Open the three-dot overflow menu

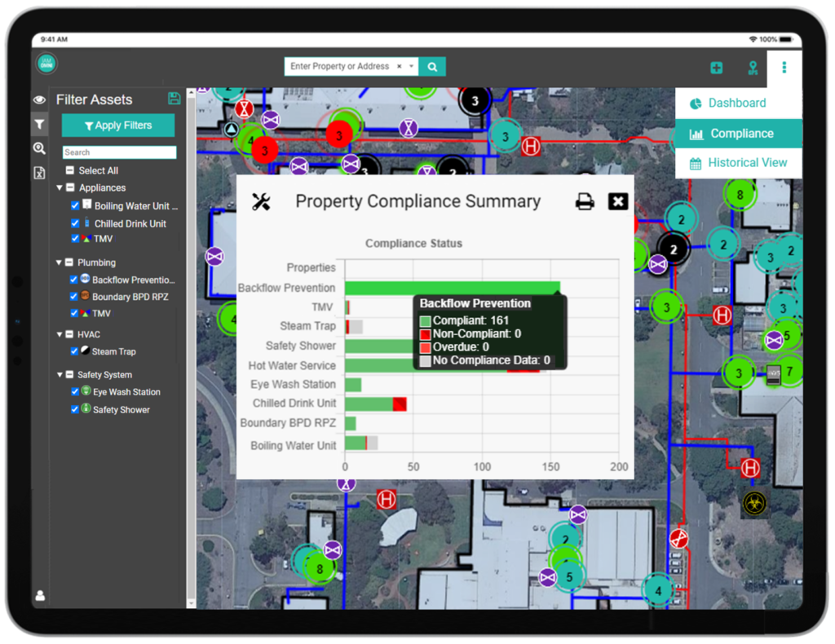click(784, 68)
